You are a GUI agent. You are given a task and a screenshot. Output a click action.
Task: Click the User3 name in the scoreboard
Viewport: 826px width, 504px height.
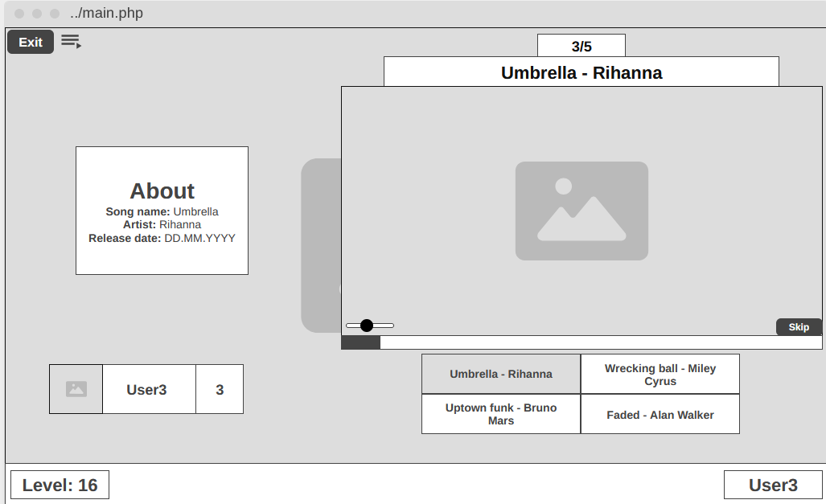[x=149, y=389]
